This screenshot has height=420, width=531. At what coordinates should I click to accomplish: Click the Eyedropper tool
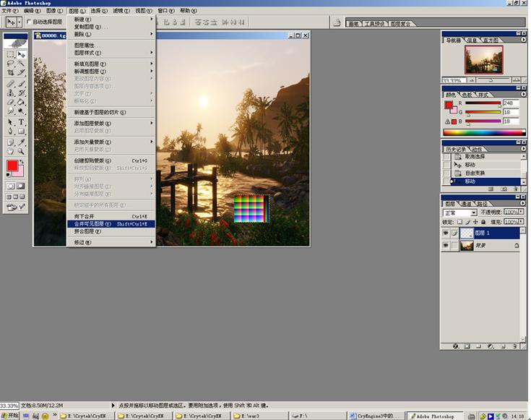[x=22, y=142]
